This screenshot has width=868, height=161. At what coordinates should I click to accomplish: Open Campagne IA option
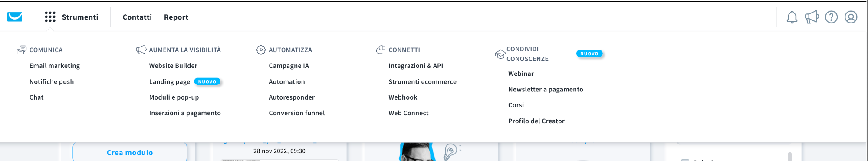[x=289, y=66]
